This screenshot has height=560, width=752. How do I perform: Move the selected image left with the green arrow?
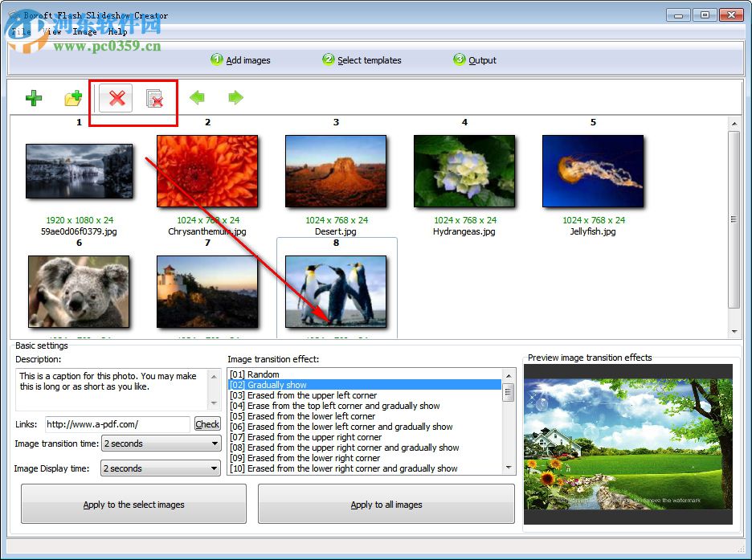point(197,98)
